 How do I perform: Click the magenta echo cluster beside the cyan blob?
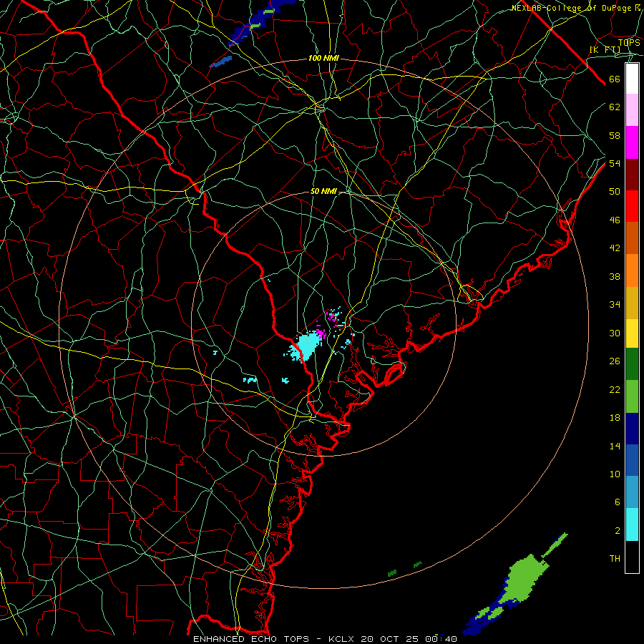click(321, 333)
